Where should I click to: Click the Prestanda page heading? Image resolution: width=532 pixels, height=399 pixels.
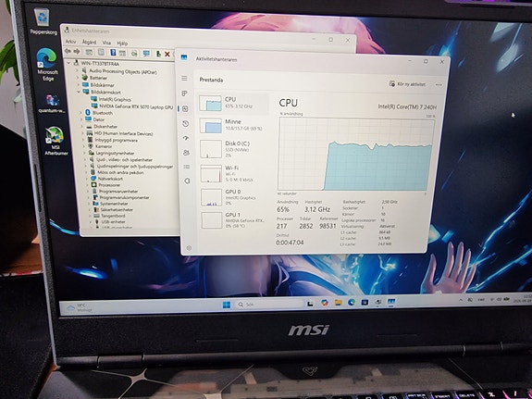pyautogui.click(x=211, y=80)
